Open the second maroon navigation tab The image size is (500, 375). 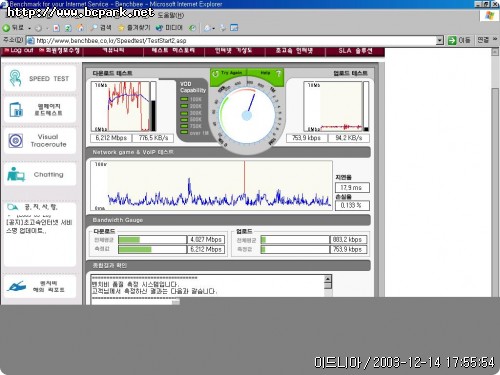click(x=173, y=51)
